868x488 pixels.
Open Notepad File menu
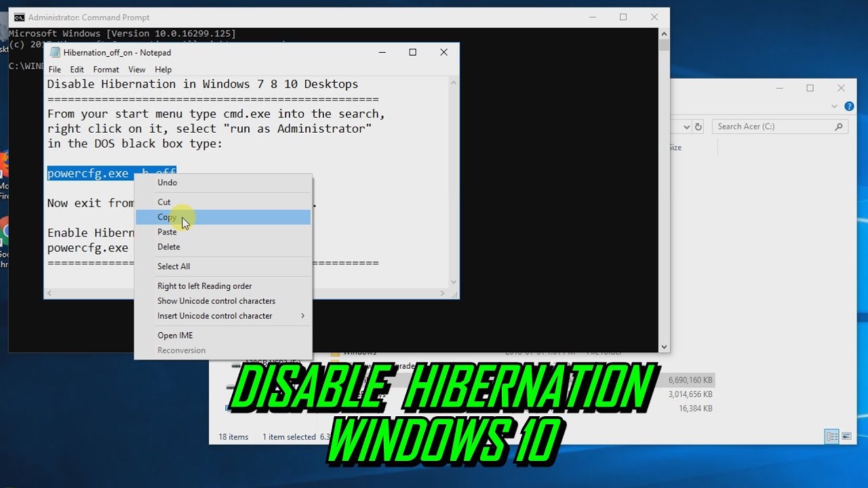click(55, 69)
